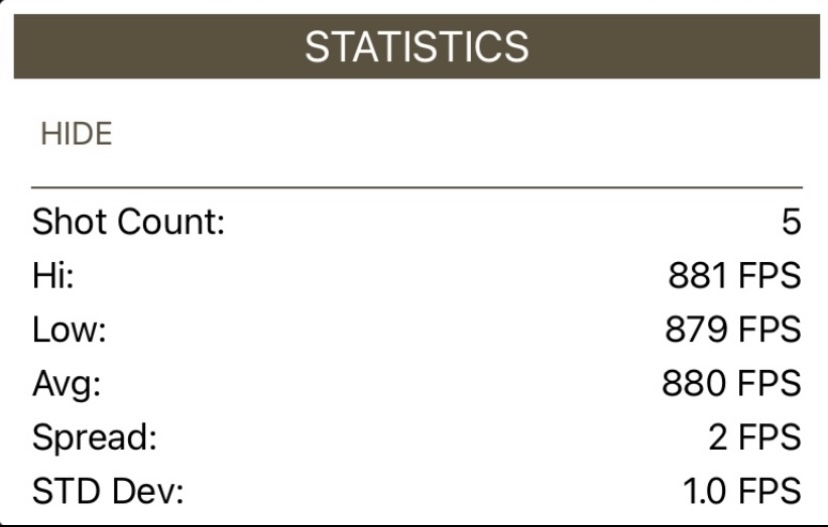The image size is (828, 527).
Task: Click the STATISTICS title text
Action: 417,47
